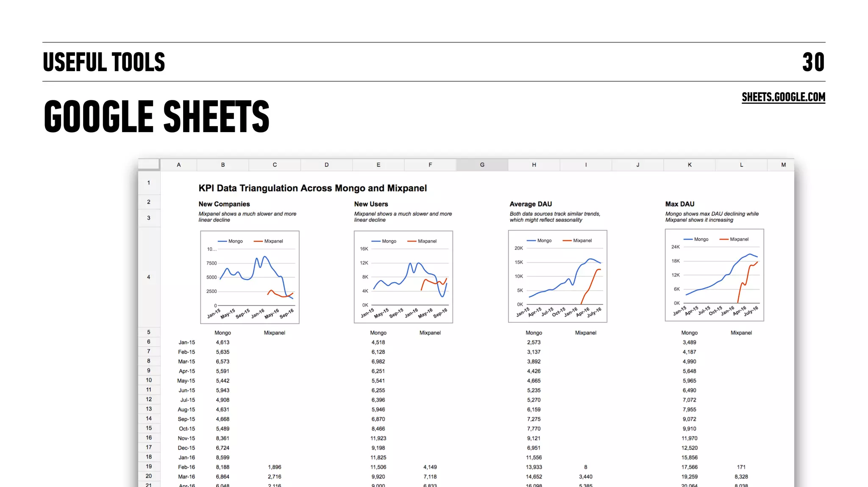Viewport: 868px width, 487px height.
Task: Click the Max DAU description text
Action: 712,217
